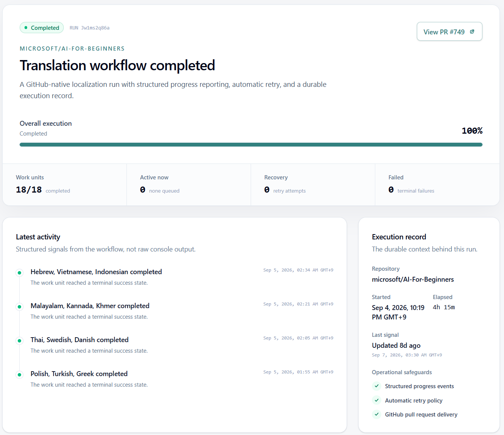Screen dimensions: 504x435
Task: Click the 02:21 AM activity timestamp
Action: pos(298,304)
